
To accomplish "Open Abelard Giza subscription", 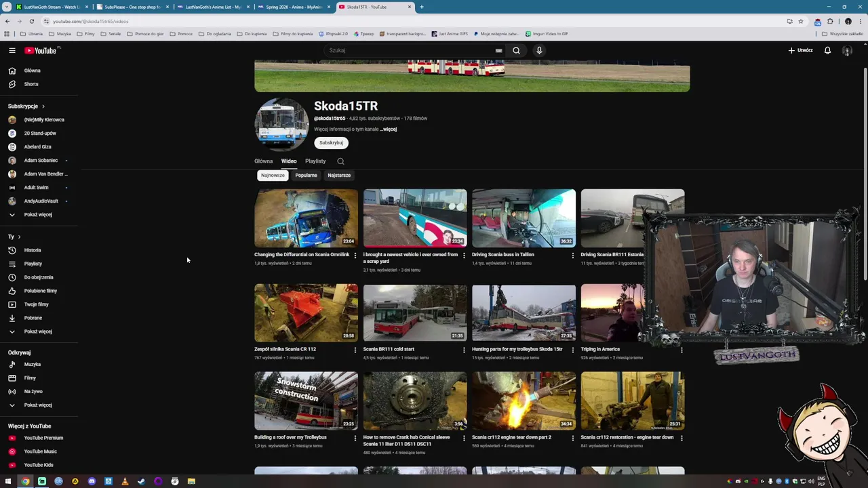I will 39,147.
